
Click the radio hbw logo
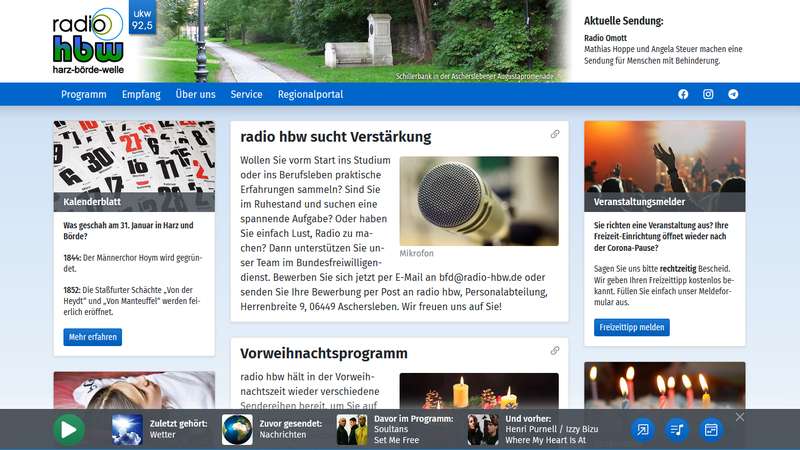pos(88,40)
